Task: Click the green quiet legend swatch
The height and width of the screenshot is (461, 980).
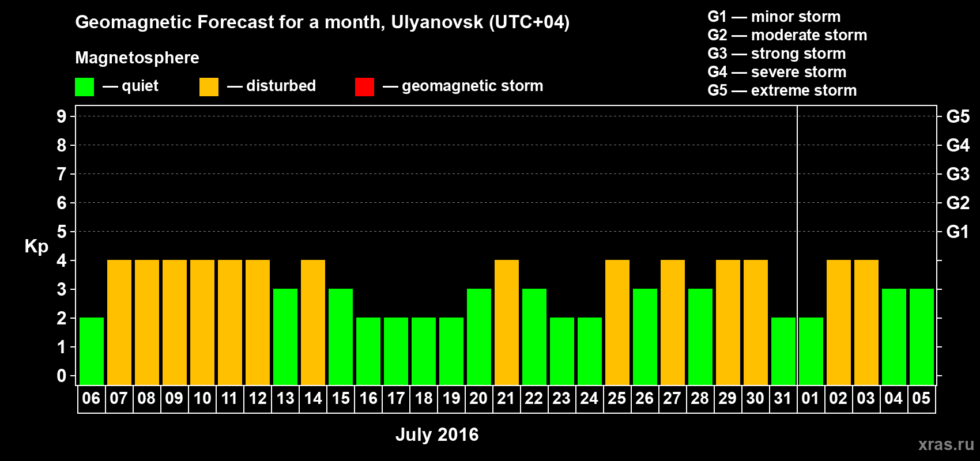Action: [x=84, y=87]
